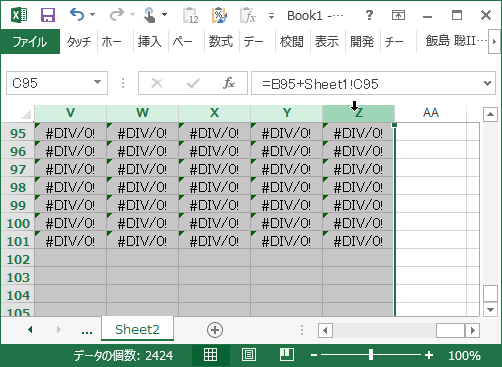Open Customize Quick Access Toolbar menu
The height and width of the screenshot is (367, 502).
click(271, 16)
